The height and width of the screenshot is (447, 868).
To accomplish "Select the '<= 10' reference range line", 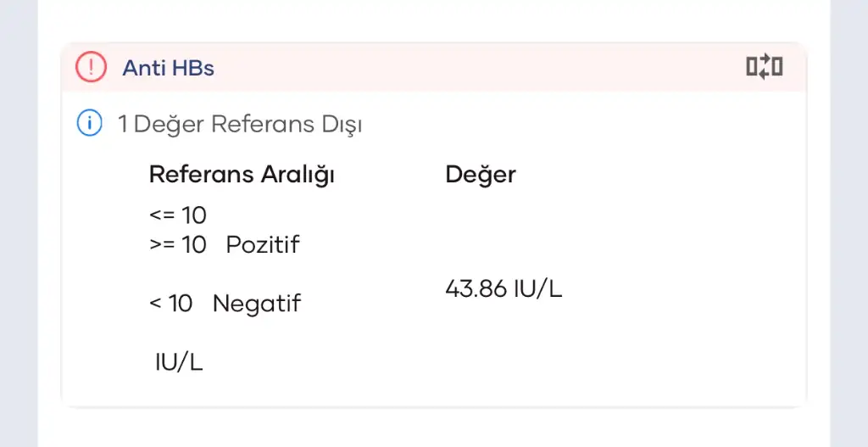I will pyautogui.click(x=178, y=215).
